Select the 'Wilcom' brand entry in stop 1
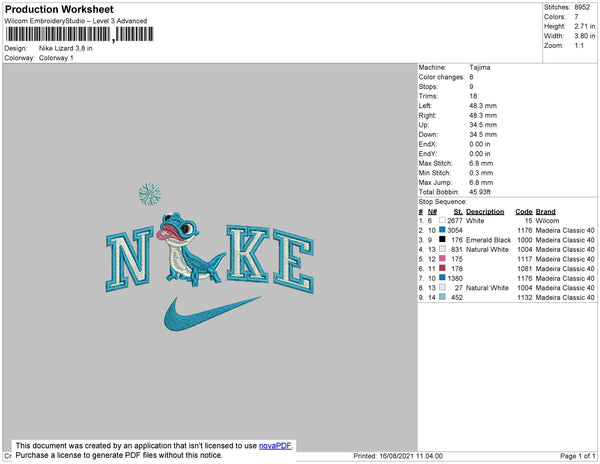Image resolution: width=600 pixels, height=464 pixels. [x=547, y=221]
